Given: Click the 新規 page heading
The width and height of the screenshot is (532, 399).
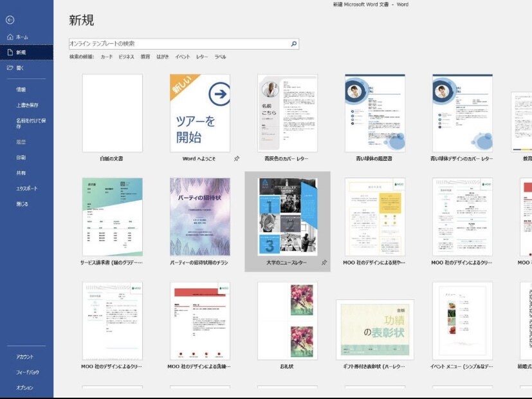Looking at the screenshot, I should 82,20.
